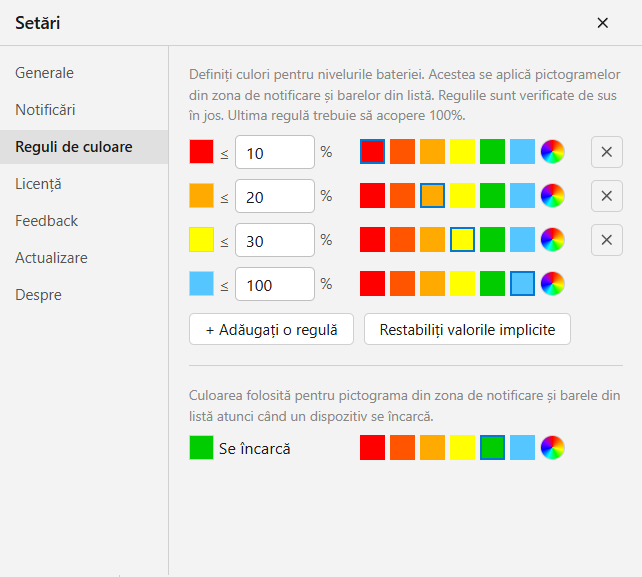The width and height of the screenshot is (642, 577).
Task: Pick amber palette color for 30% rule
Action: (432, 240)
